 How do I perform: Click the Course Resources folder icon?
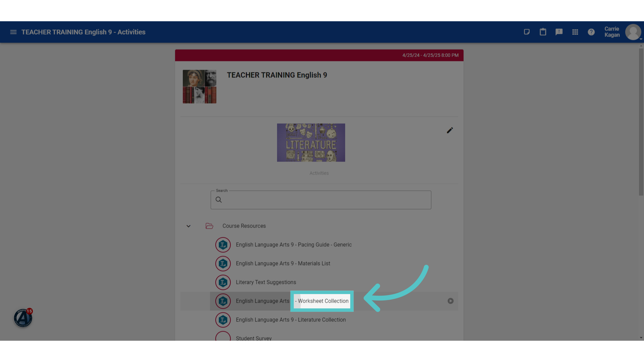coord(209,226)
